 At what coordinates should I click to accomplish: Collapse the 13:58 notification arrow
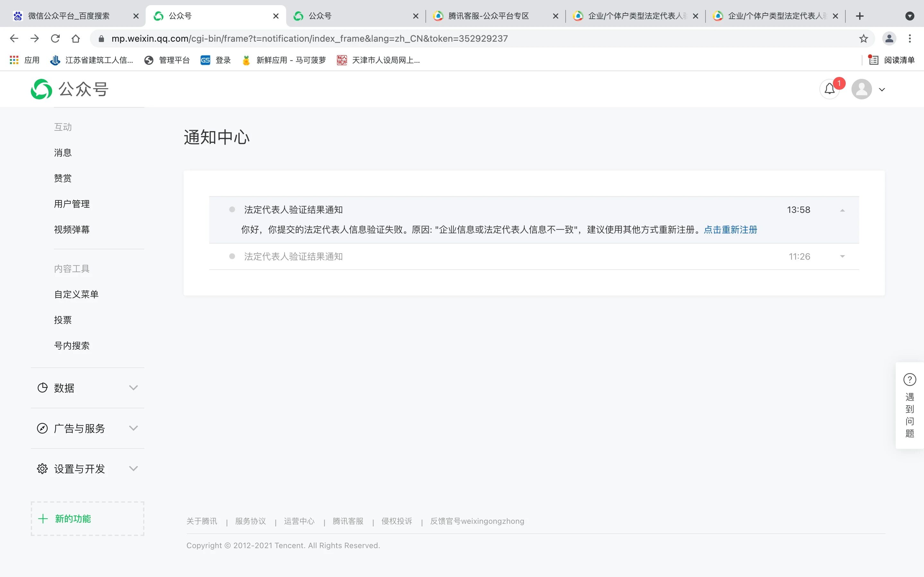point(842,210)
